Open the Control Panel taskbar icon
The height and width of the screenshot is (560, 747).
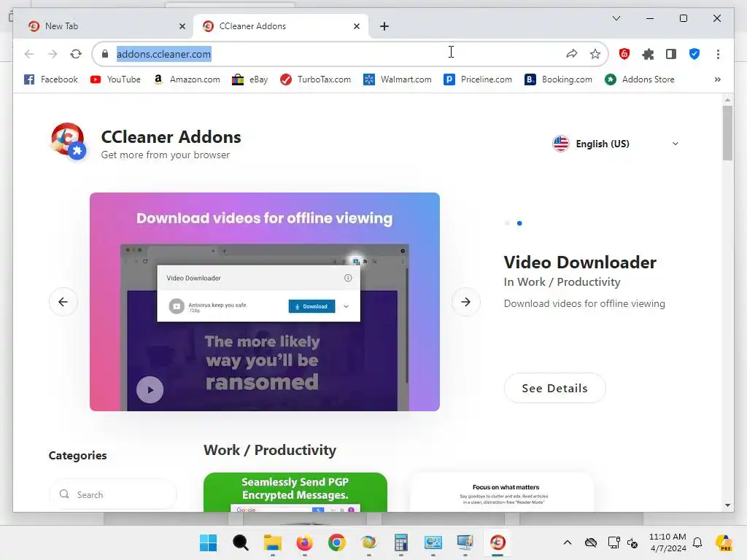pos(433,542)
